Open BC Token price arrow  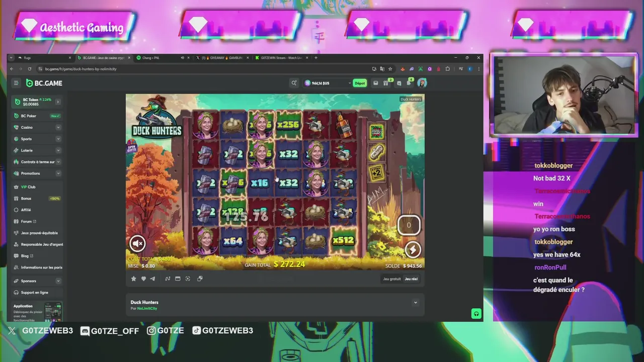tap(58, 102)
